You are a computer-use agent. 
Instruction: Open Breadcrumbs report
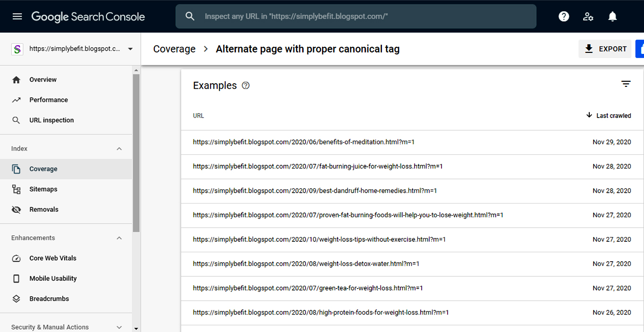click(x=66, y=299)
